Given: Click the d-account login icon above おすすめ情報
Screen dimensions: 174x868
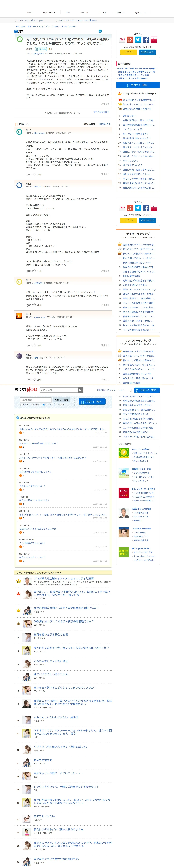Looking at the screenshot, I should pyautogui.click(x=153, y=40).
